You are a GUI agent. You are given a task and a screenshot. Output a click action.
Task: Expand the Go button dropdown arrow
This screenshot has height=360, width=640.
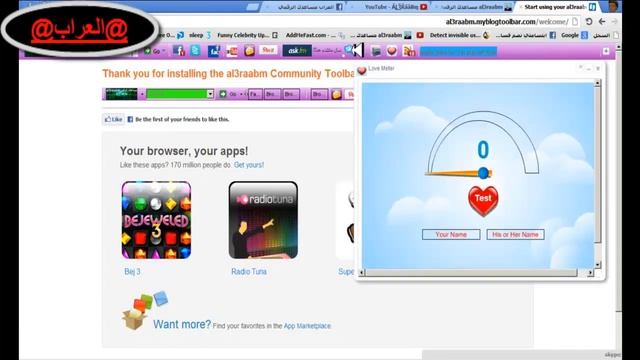point(164,51)
